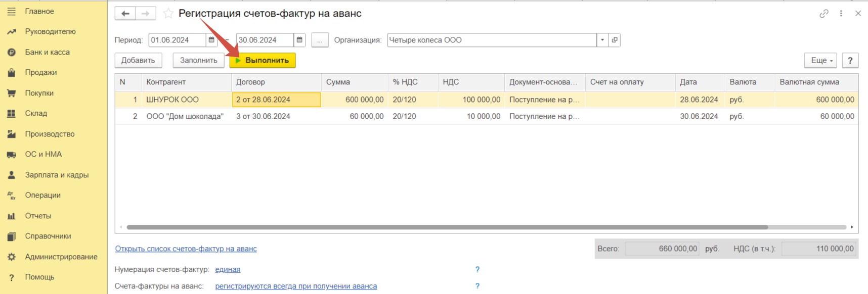
Task: Navigate back with the left arrow
Action: 125,14
